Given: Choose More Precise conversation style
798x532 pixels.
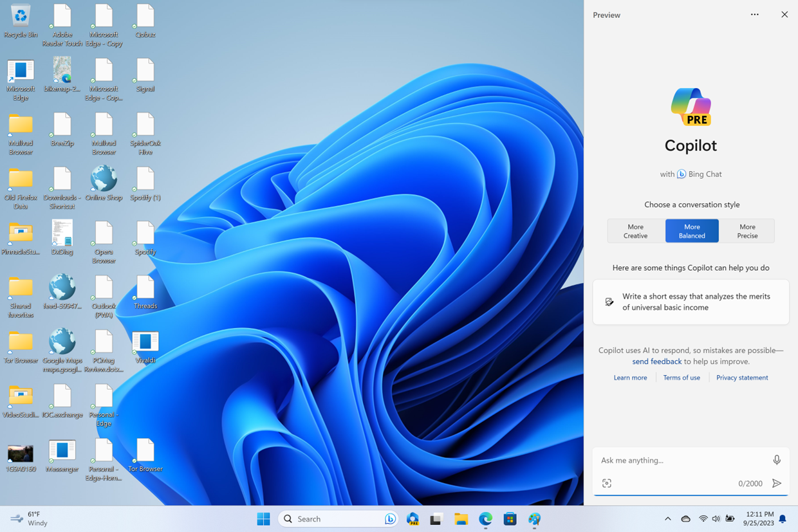Looking at the screenshot, I should click(747, 231).
